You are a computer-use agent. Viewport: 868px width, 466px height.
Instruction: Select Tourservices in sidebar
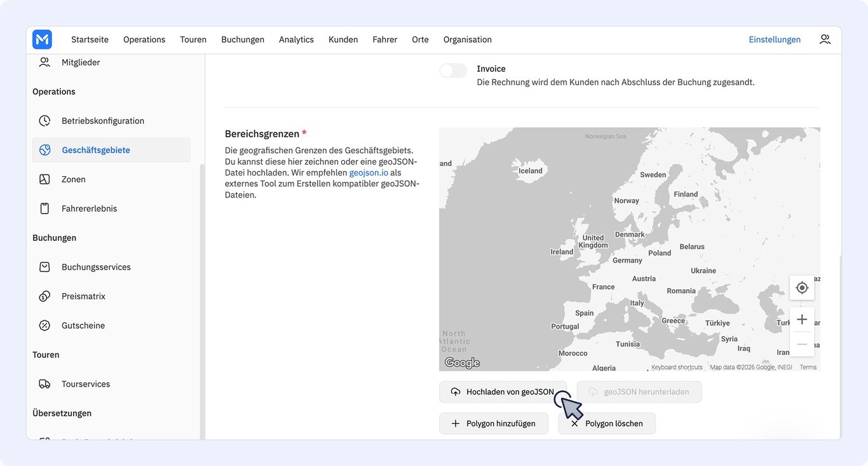[x=111, y=384]
